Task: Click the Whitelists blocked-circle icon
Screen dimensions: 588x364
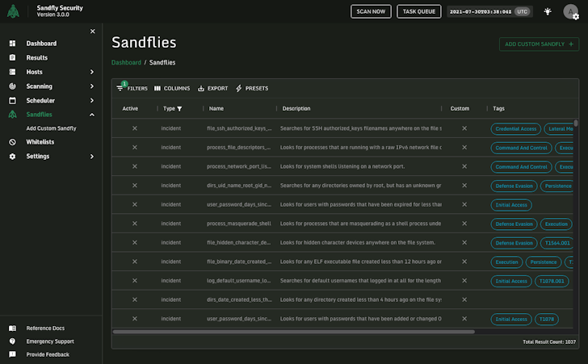Action: [12, 142]
